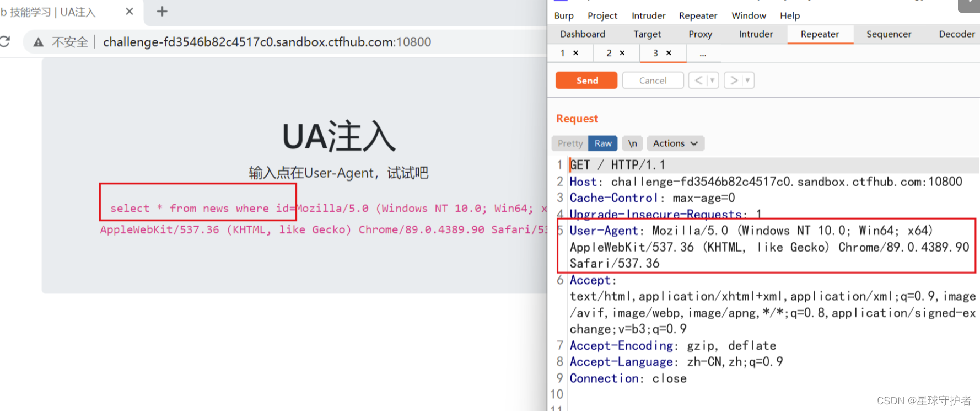
Task: Click the User-Agent header name
Action: pos(604,231)
